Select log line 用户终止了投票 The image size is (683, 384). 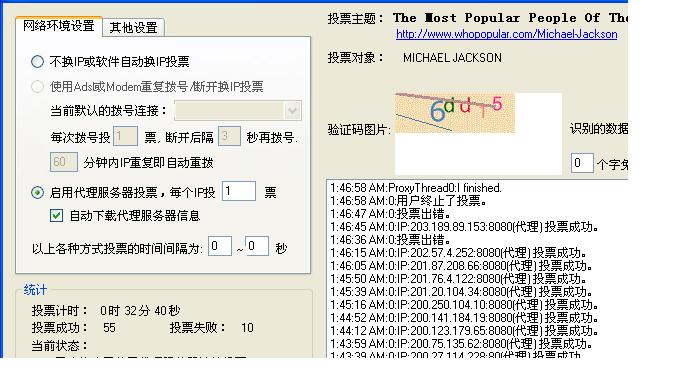408,201
